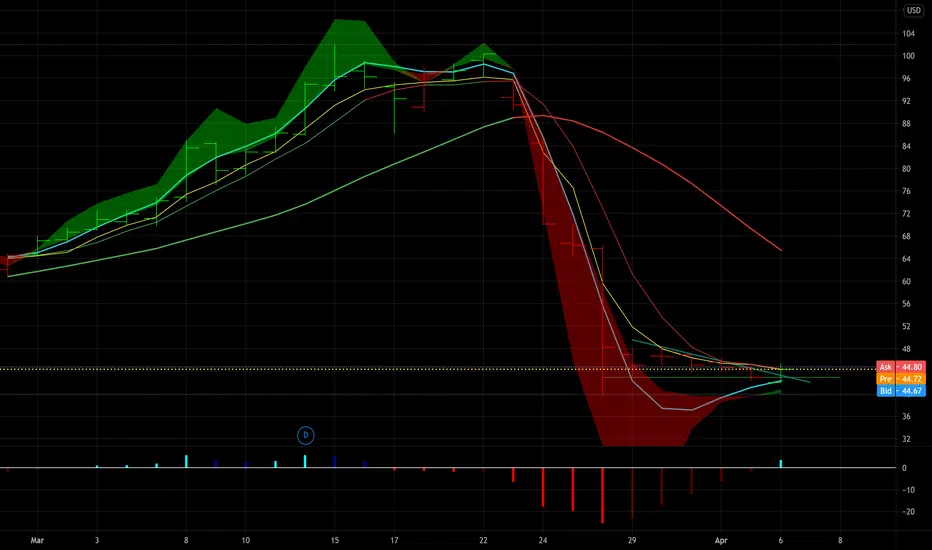Click the '-20' indicator axis value
Image resolution: width=932 pixels, height=550 pixels.
click(908, 511)
